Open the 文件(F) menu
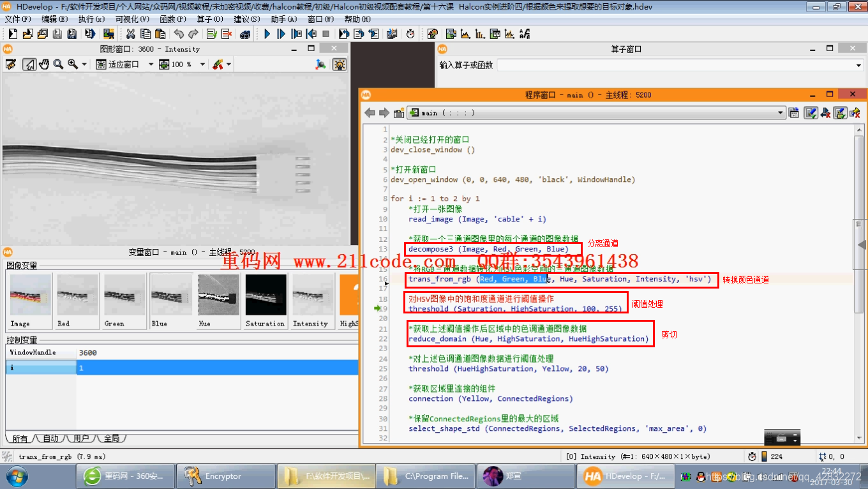Screen dimensions: 868x489 coord(17,19)
